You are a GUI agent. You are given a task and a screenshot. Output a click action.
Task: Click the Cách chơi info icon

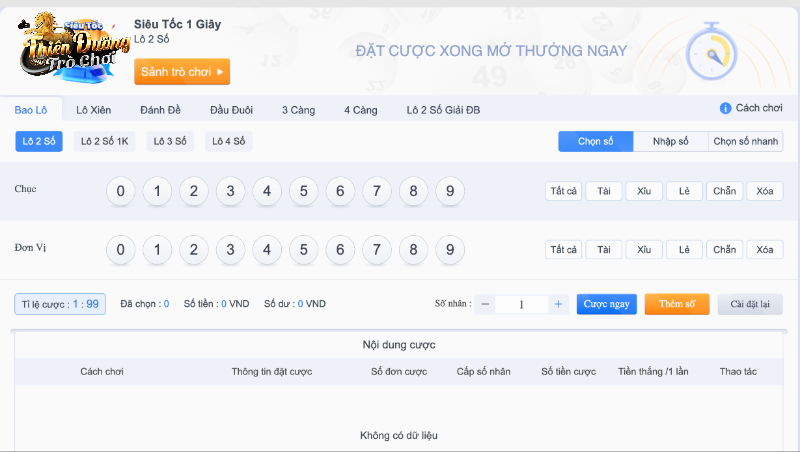(725, 108)
